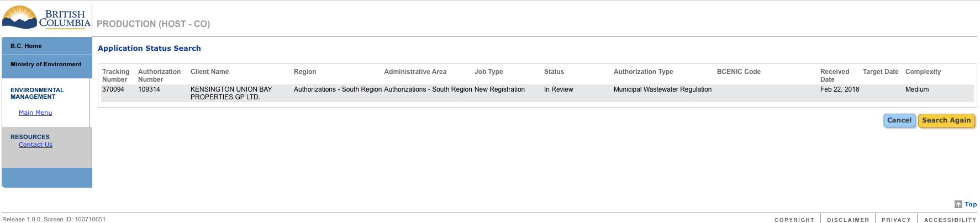980x223 pixels.
Task: Open the Disclaimer footer link
Action: tap(847, 220)
